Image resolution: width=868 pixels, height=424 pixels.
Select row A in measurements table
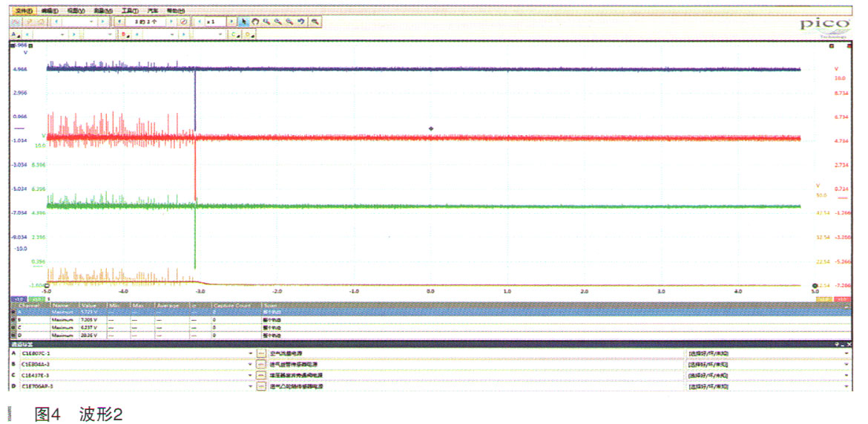(432, 312)
